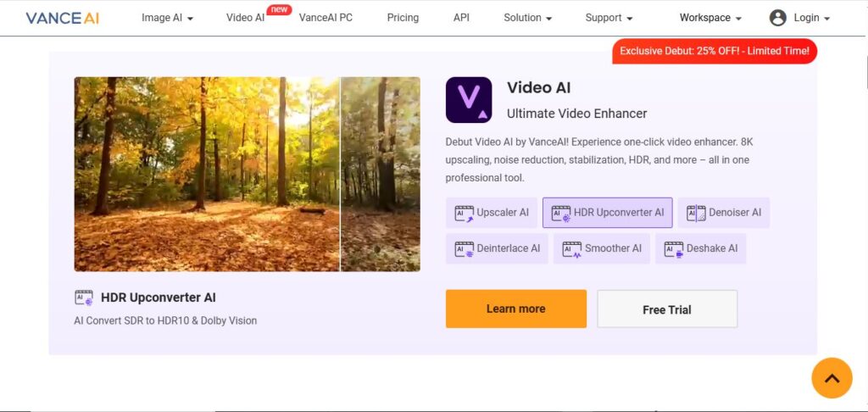Select the Deshake AI feature tab

coord(701,248)
